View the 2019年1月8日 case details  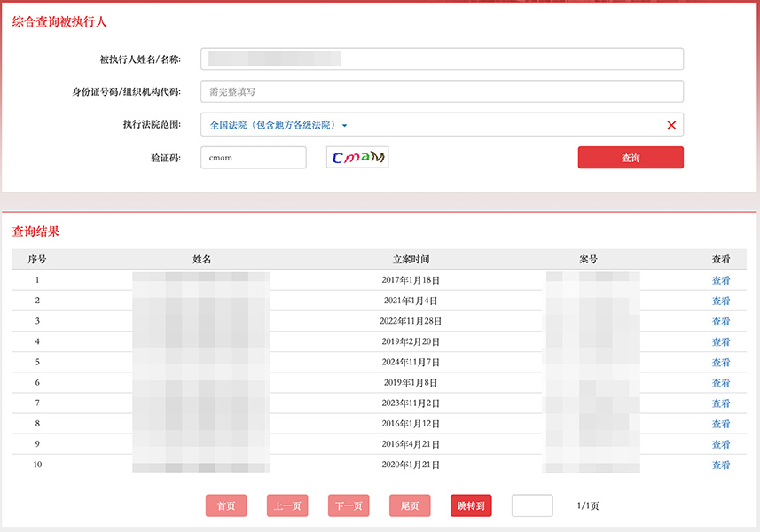click(x=721, y=383)
